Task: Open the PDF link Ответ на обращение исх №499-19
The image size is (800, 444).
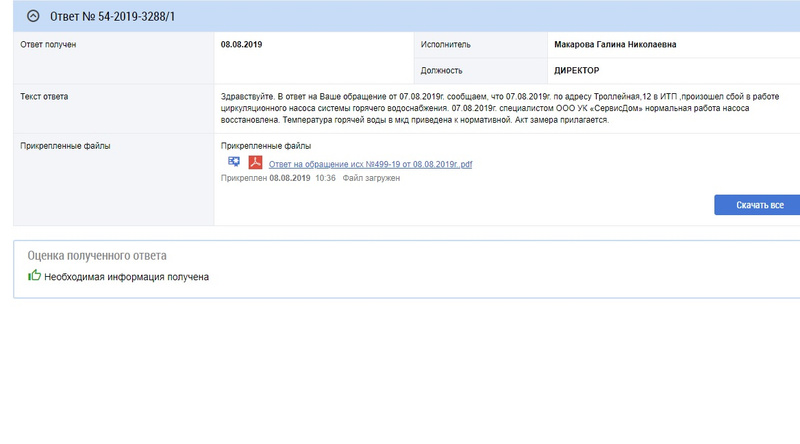Action: tap(370, 164)
